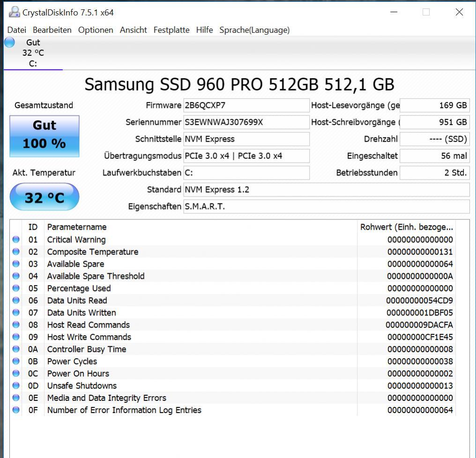This screenshot has width=476, height=458.
Task: Click the Laufwerkbuchstaben field C:
Action: tap(246, 173)
